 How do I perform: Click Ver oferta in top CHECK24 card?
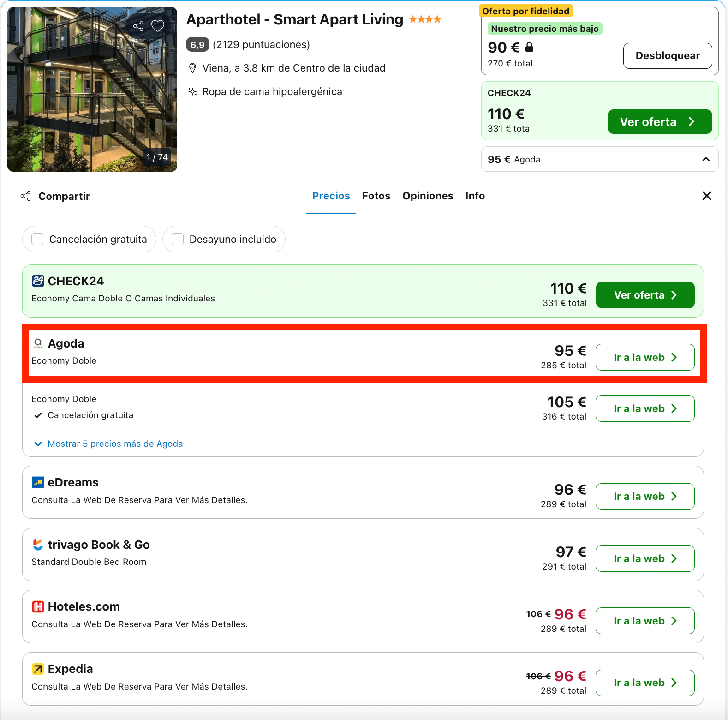click(660, 122)
